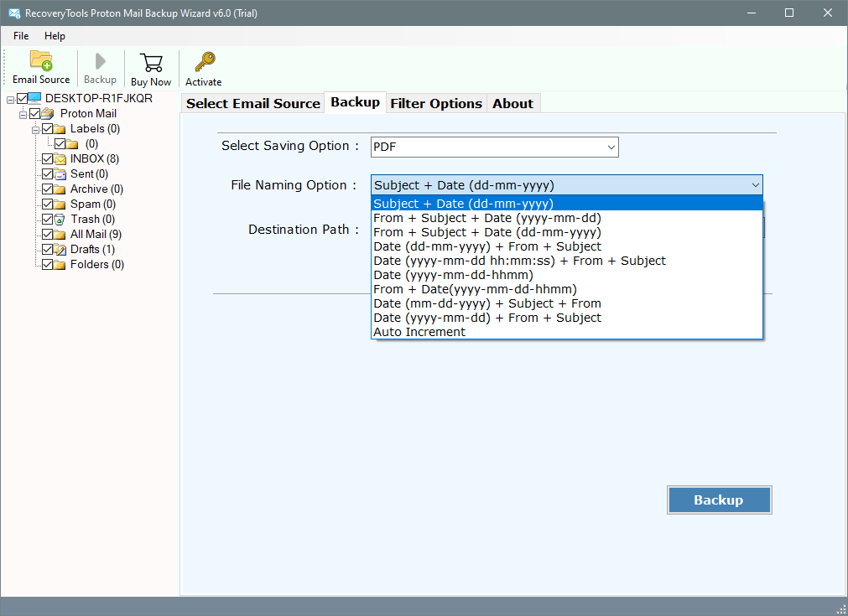Switch to the Backup tab
Image resolution: width=848 pixels, height=616 pixels.
click(x=355, y=102)
